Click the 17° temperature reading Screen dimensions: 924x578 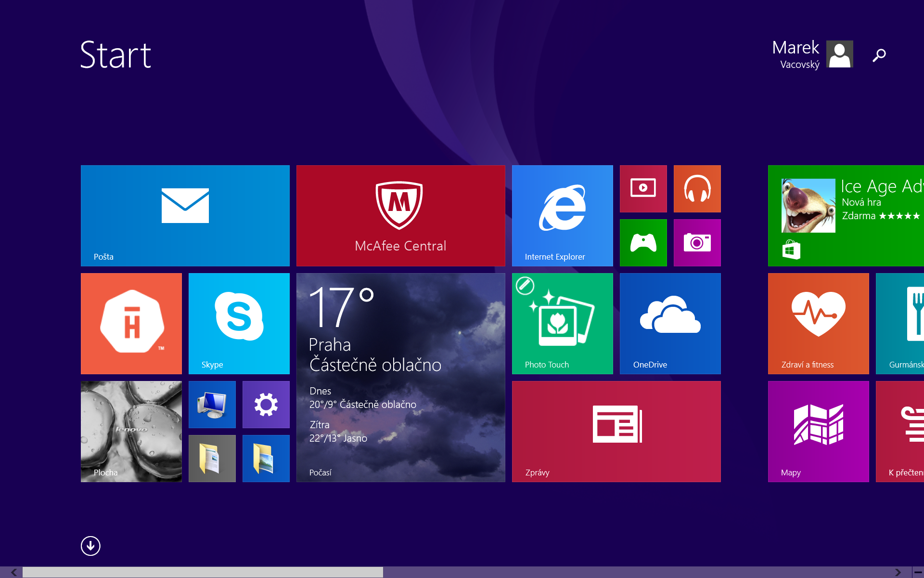tap(341, 306)
